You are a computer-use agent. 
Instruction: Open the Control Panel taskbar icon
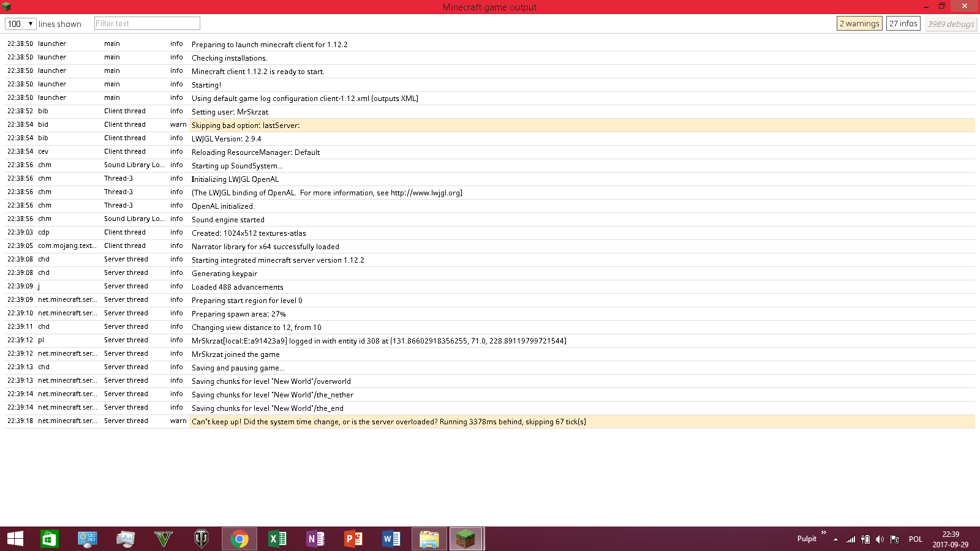pos(88,539)
